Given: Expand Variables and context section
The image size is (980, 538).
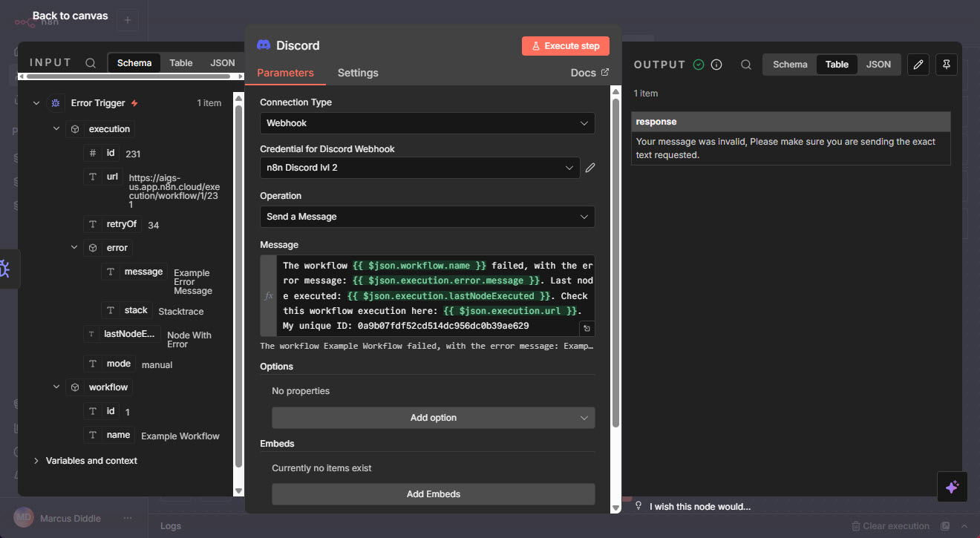Looking at the screenshot, I should (91, 461).
